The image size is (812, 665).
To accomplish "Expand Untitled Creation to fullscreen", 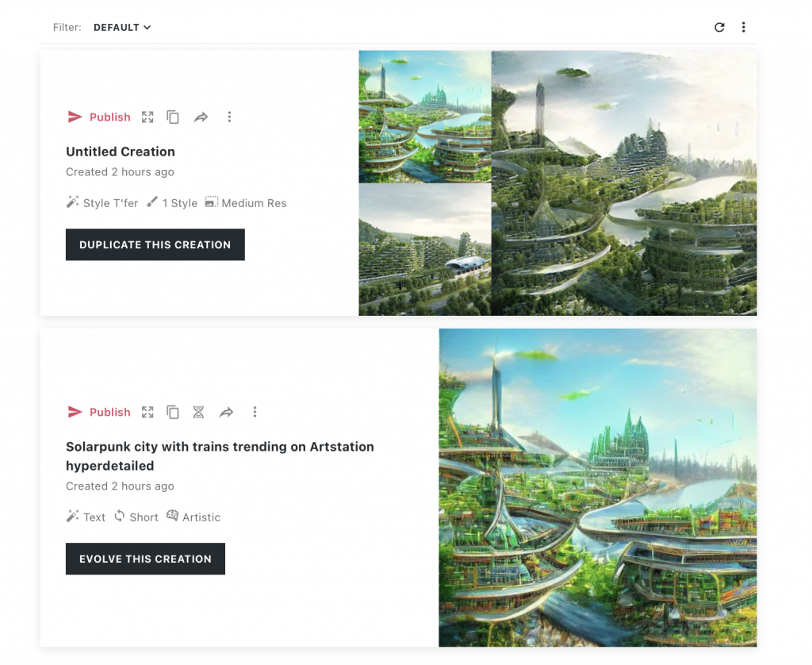I will pos(147,117).
